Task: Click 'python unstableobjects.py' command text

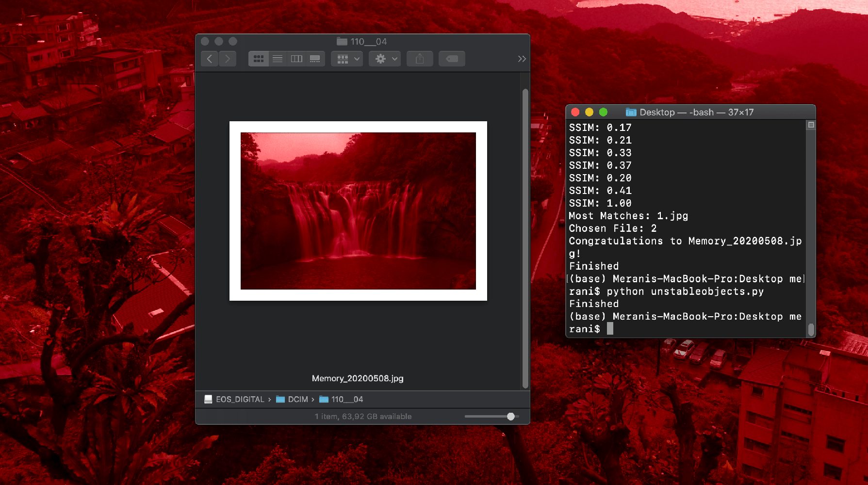Action: click(685, 291)
